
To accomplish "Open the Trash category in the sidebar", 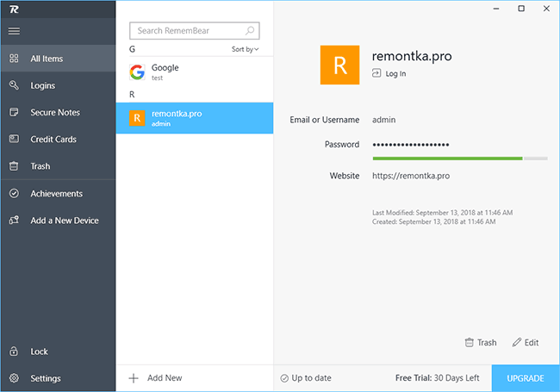I will click(58, 166).
